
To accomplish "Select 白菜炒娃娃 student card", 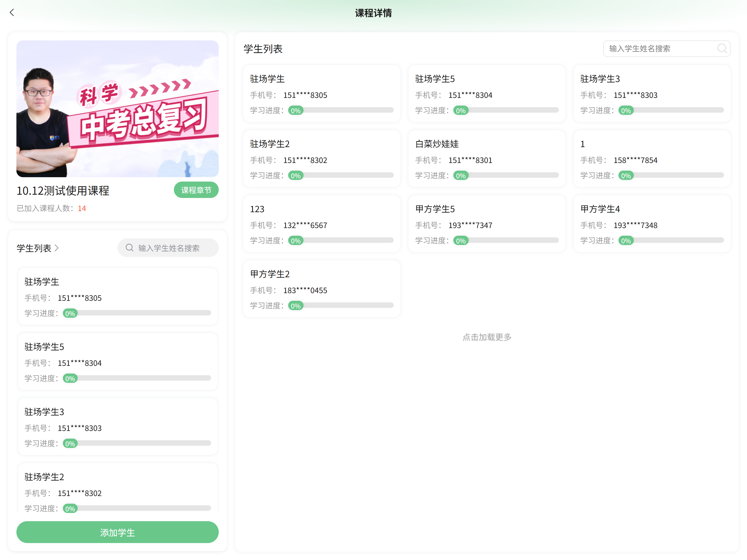I will tap(486, 159).
